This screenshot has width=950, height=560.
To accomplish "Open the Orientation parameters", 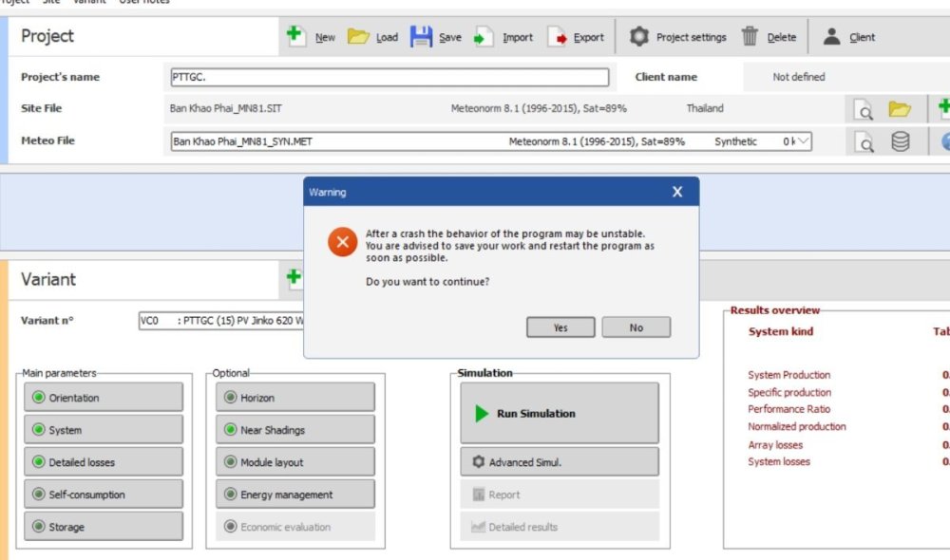I will [101, 398].
